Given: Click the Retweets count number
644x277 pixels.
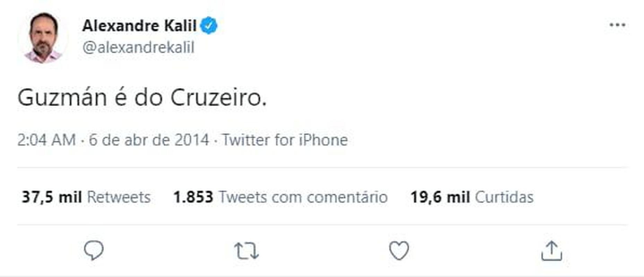Looking at the screenshot, I should [52, 197].
